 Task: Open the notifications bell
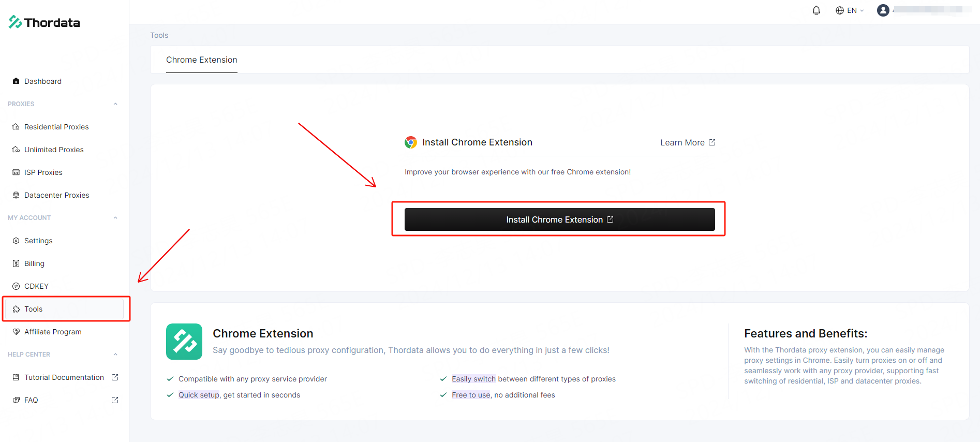click(x=816, y=10)
